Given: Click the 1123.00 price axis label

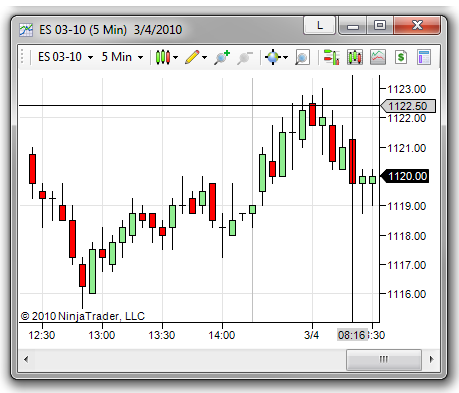Looking at the screenshot, I should pos(407,89).
